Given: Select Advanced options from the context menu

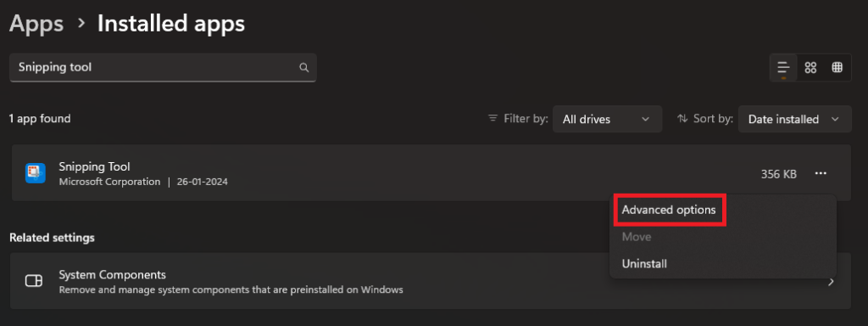Looking at the screenshot, I should click(x=669, y=211).
